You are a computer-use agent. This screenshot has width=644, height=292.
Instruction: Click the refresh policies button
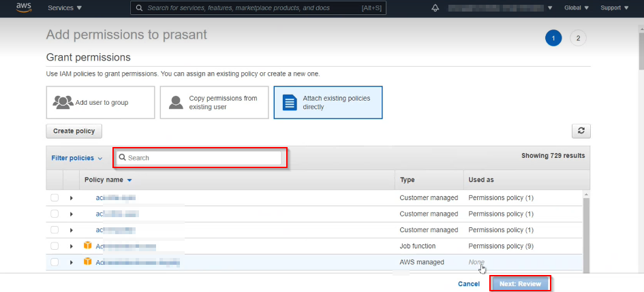point(581,131)
